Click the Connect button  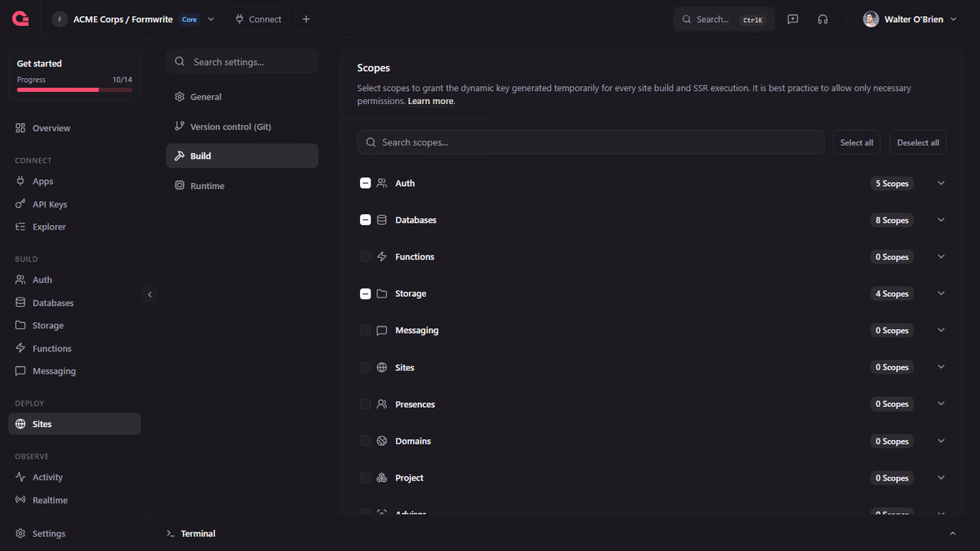coord(258,19)
